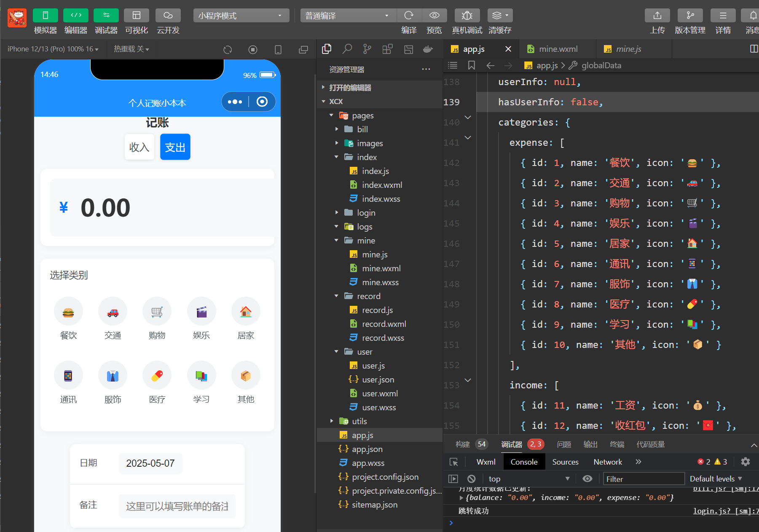The height and width of the screenshot is (532, 759).
Task: Toggle the console eye live expression
Action: click(x=587, y=479)
